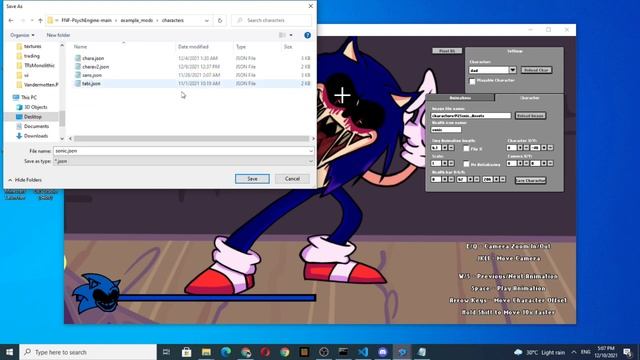This screenshot has height=360, width=640.
Task: Show hidden system tray icons
Action: coord(574,352)
